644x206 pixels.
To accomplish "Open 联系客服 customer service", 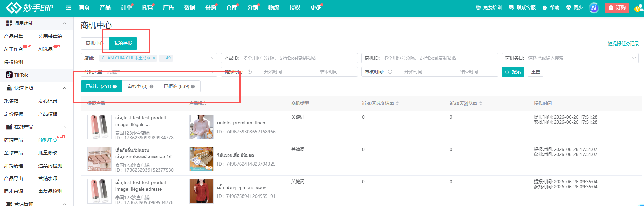I will click(x=522, y=7).
